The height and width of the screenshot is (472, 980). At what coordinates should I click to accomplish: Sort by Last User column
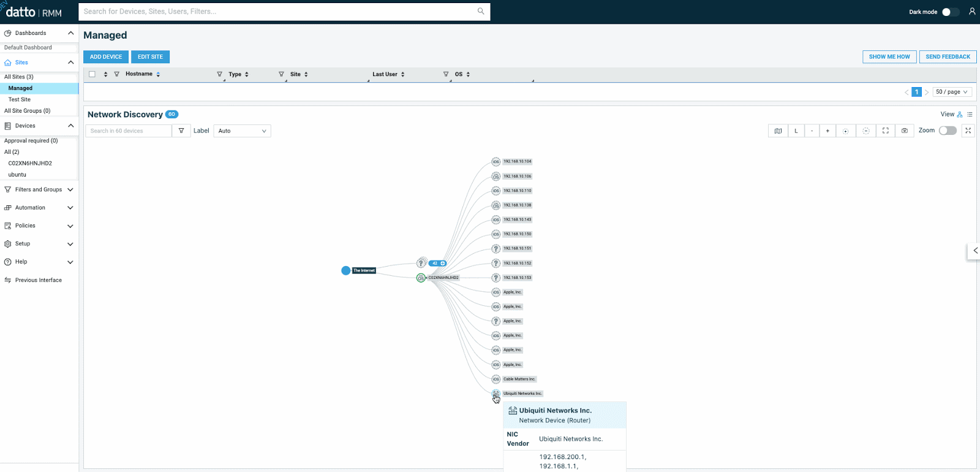[402, 74]
